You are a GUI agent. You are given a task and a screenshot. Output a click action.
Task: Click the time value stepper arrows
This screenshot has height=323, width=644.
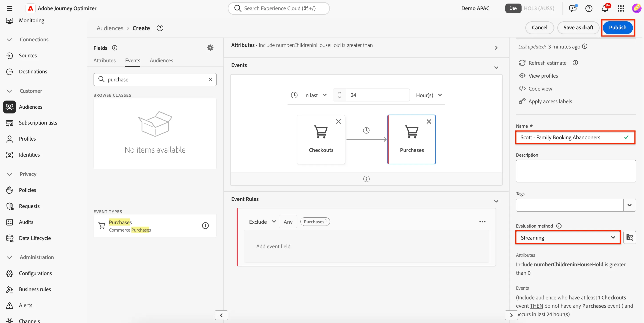339,95
